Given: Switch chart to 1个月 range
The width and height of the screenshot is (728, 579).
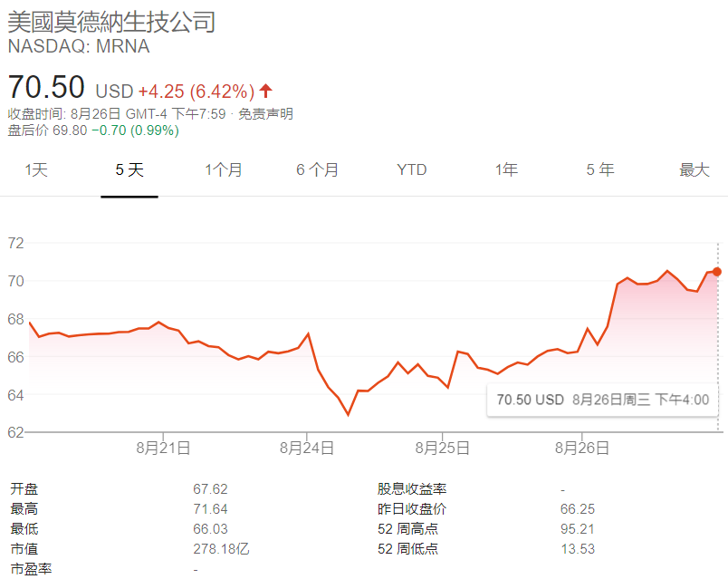Looking at the screenshot, I should click(224, 169).
